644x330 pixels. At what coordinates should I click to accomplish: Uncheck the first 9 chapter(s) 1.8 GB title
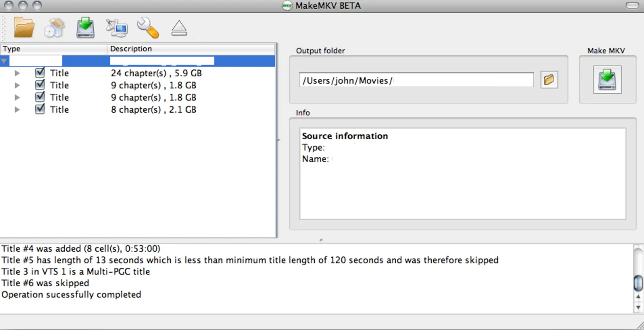pos(40,85)
